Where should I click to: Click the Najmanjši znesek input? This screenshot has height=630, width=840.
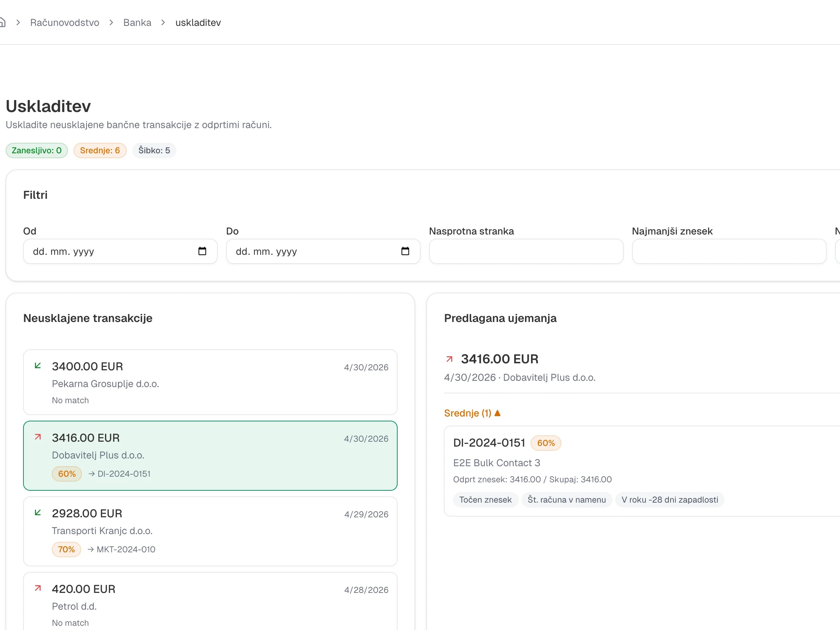[x=729, y=251]
